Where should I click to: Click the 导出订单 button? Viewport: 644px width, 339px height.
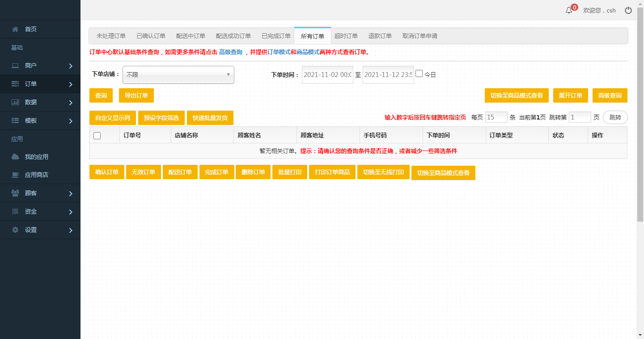[x=136, y=95]
